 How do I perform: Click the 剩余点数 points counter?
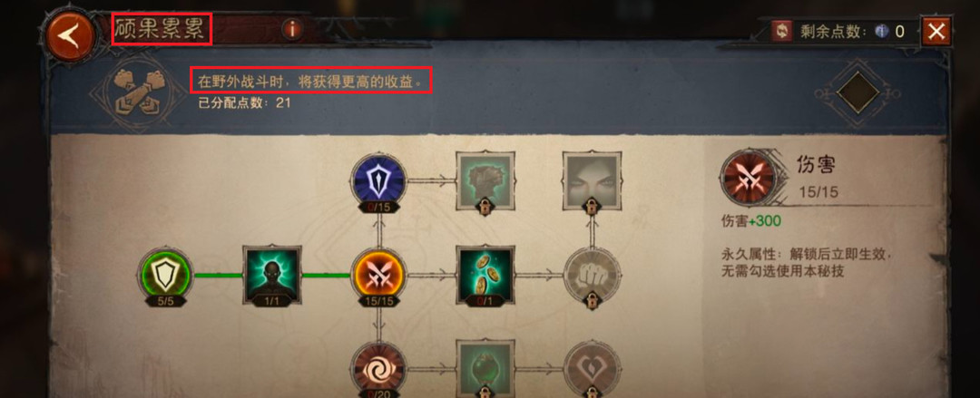coord(850,32)
